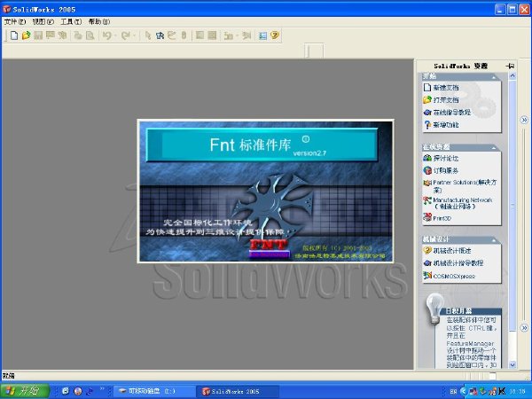Open the 视图 (View) menu
Screen dimensions: 532x399
43,21
